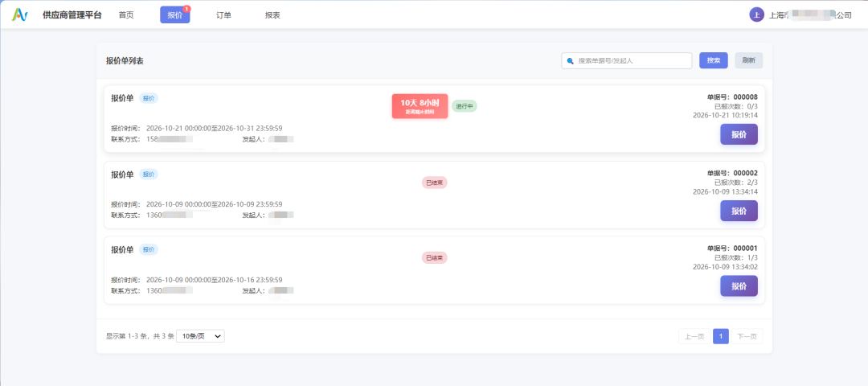The width and height of the screenshot is (868, 386).
Task: Click the period ending 2026-10-31 23:59:59
Action: (x=215, y=128)
